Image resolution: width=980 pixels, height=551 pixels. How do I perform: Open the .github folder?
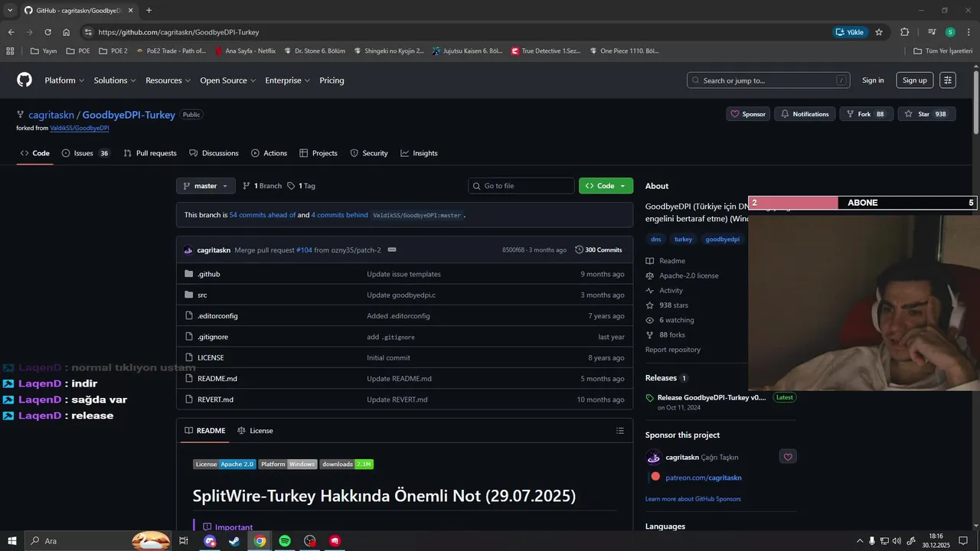208,274
